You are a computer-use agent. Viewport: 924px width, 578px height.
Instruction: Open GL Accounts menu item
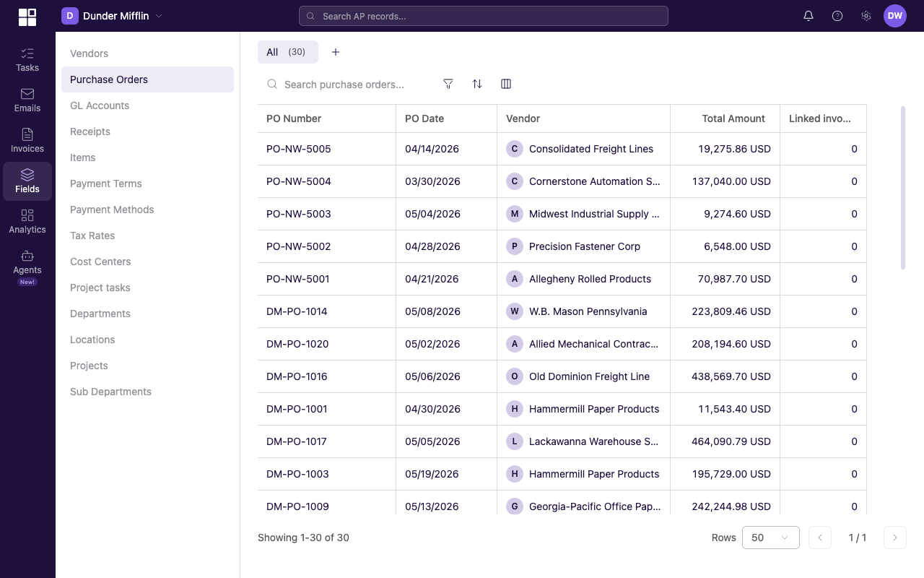click(147, 105)
